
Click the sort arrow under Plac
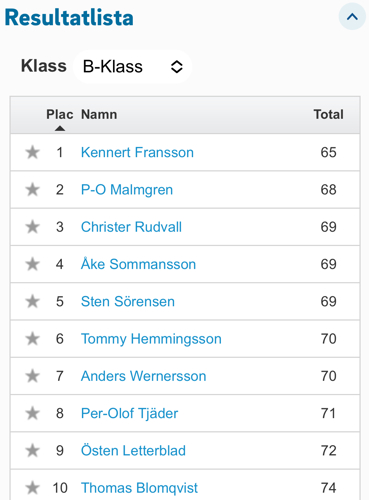(60, 128)
